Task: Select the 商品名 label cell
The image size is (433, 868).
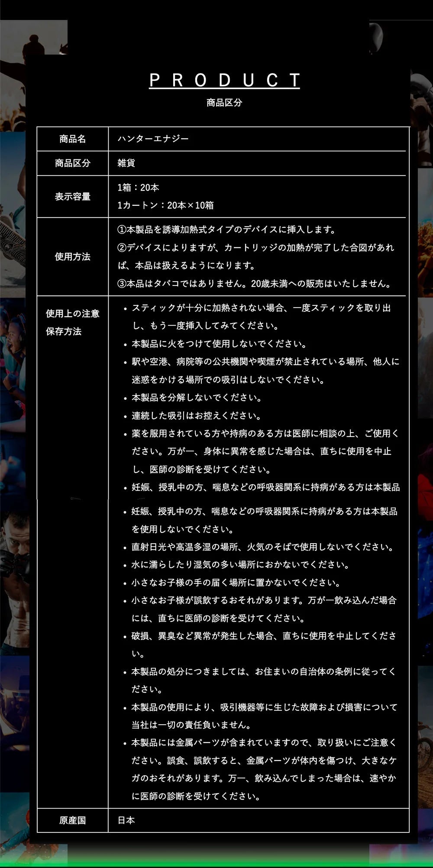Action: (x=73, y=139)
